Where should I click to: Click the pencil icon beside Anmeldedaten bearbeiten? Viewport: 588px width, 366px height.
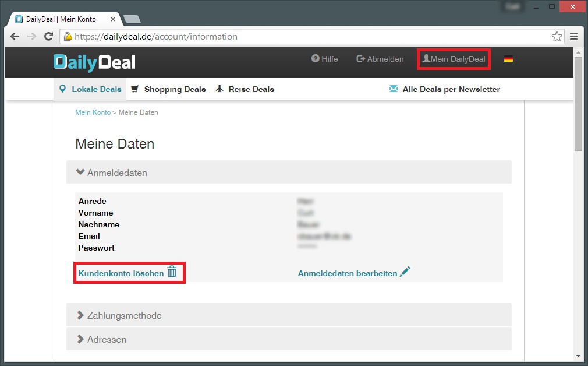point(405,272)
